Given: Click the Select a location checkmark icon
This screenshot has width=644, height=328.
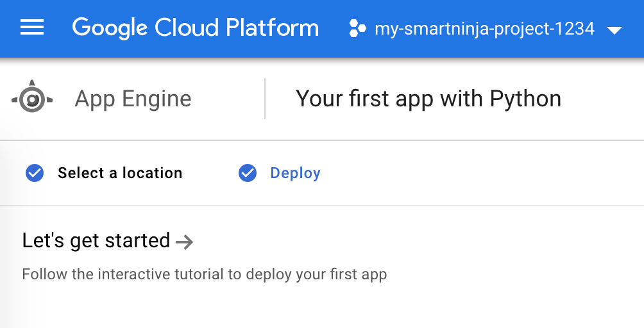Looking at the screenshot, I should point(35,173).
